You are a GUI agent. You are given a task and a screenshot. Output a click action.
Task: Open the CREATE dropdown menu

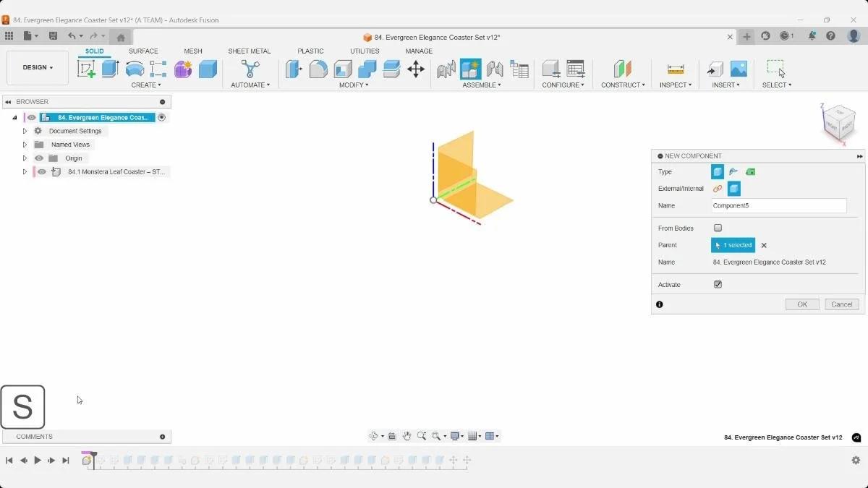tap(146, 85)
